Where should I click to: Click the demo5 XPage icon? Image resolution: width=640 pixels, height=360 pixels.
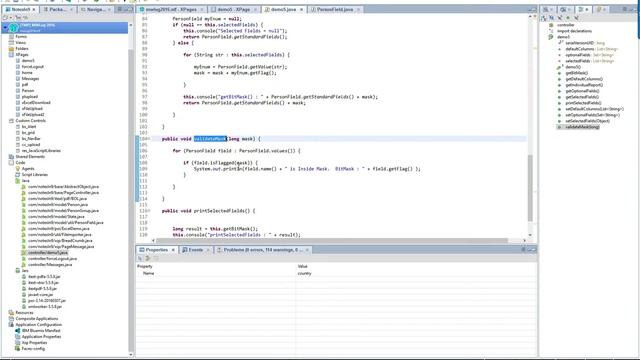tap(18, 60)
